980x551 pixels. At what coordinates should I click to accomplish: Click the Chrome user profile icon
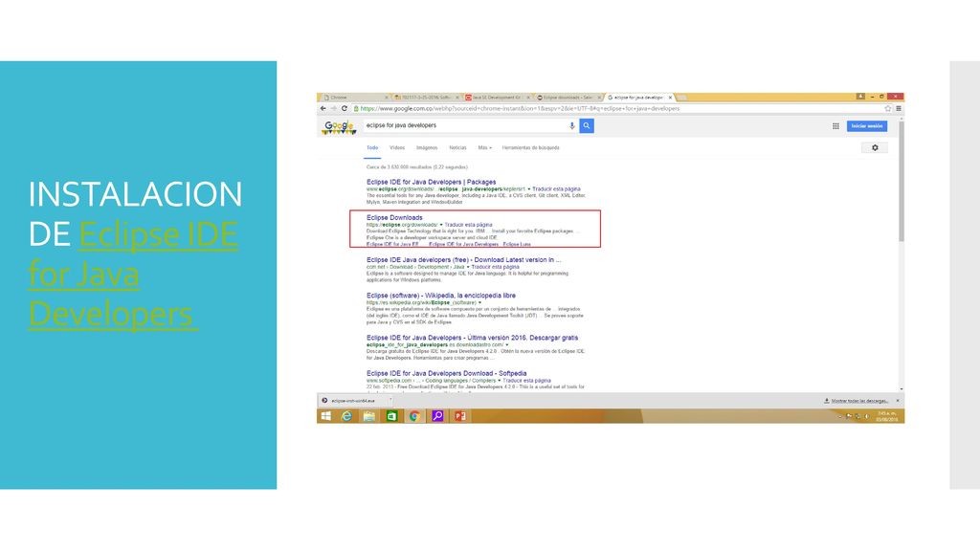860,97
